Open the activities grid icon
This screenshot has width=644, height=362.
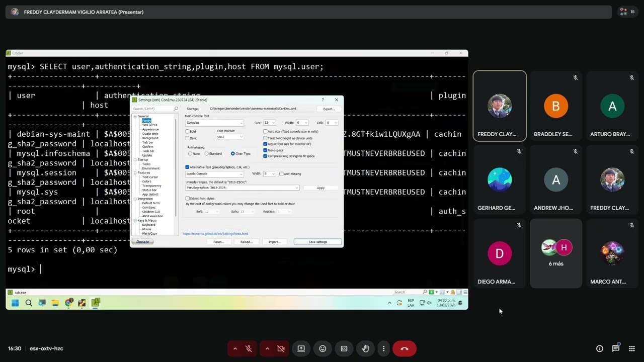[x=632, y=348]
